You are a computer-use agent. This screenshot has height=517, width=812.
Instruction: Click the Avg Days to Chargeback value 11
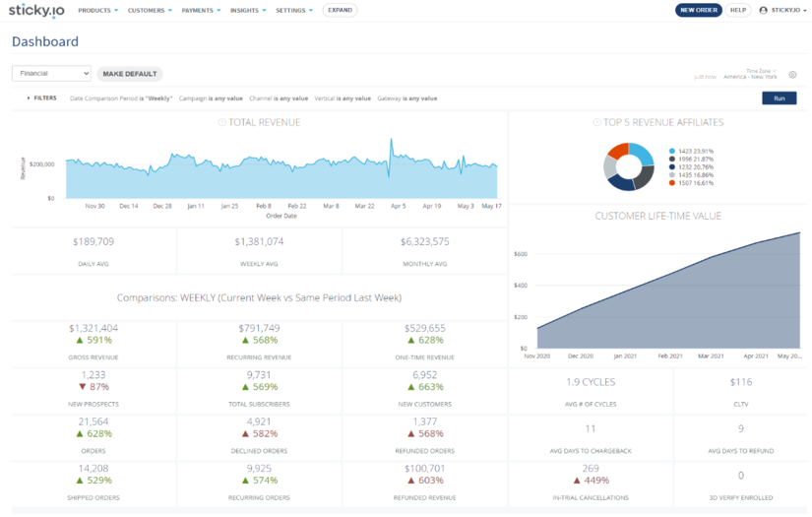[x=591, y=429]
